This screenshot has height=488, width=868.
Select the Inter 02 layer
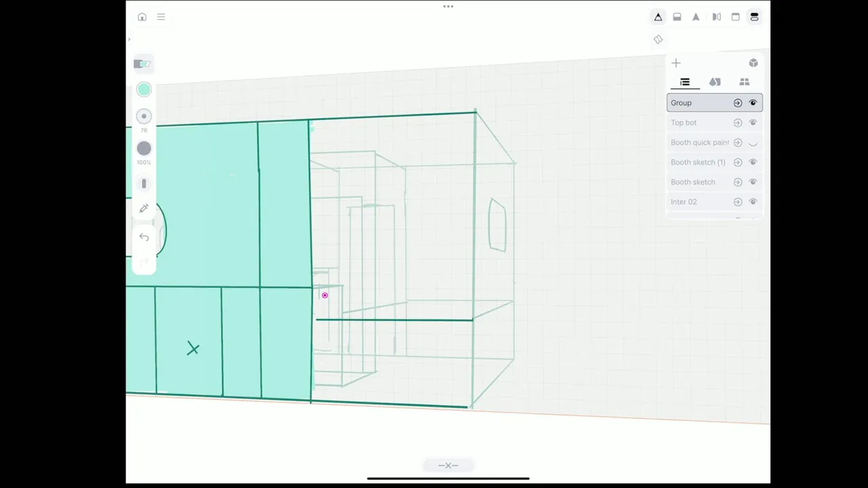coord(715,202)
